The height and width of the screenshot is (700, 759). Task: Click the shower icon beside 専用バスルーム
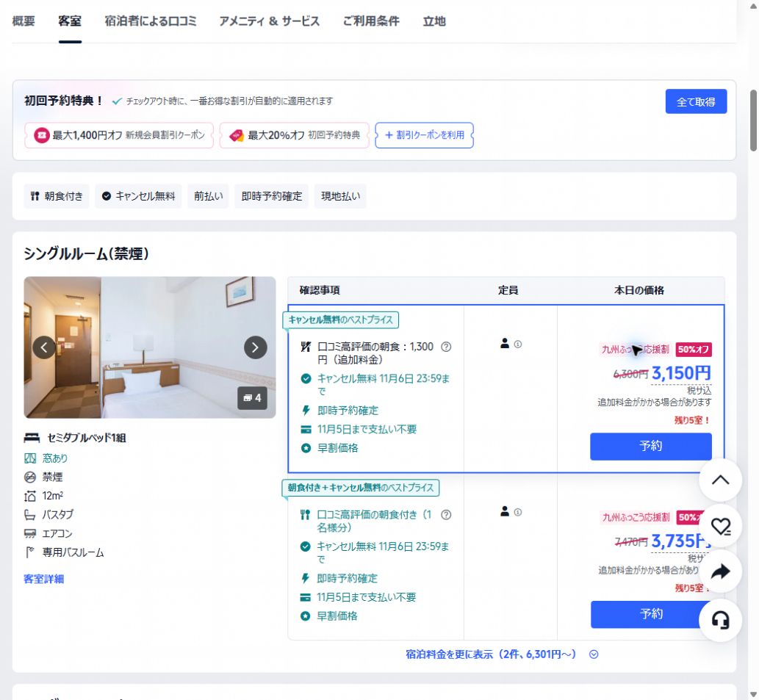click(30, 552)
